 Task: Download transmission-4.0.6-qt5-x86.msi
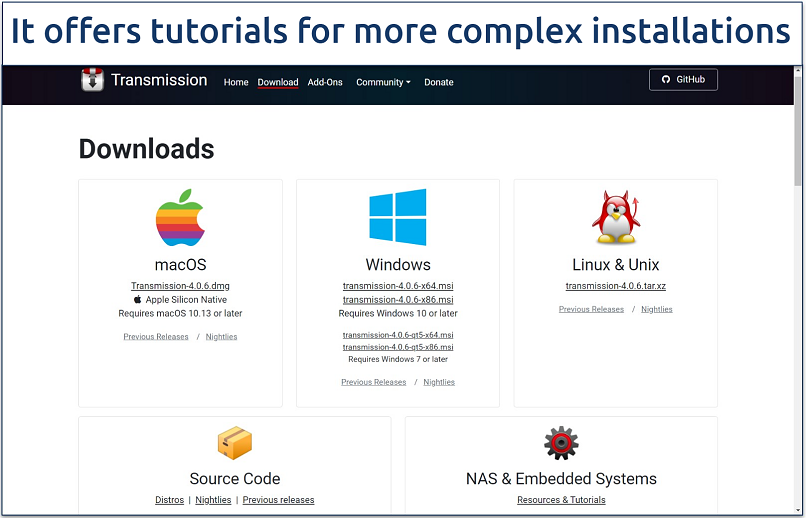pyautogui.click(x=398, y=347)
